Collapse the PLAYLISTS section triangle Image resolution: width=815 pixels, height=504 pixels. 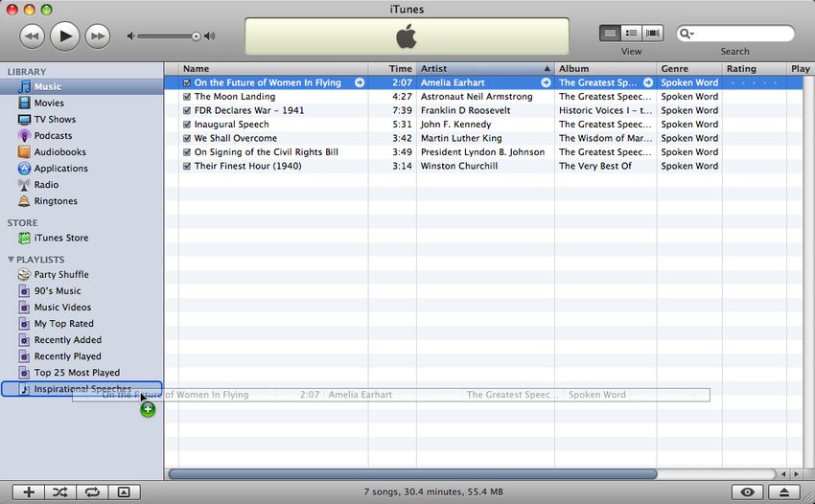pyautogui.click(x=11, y=260)
